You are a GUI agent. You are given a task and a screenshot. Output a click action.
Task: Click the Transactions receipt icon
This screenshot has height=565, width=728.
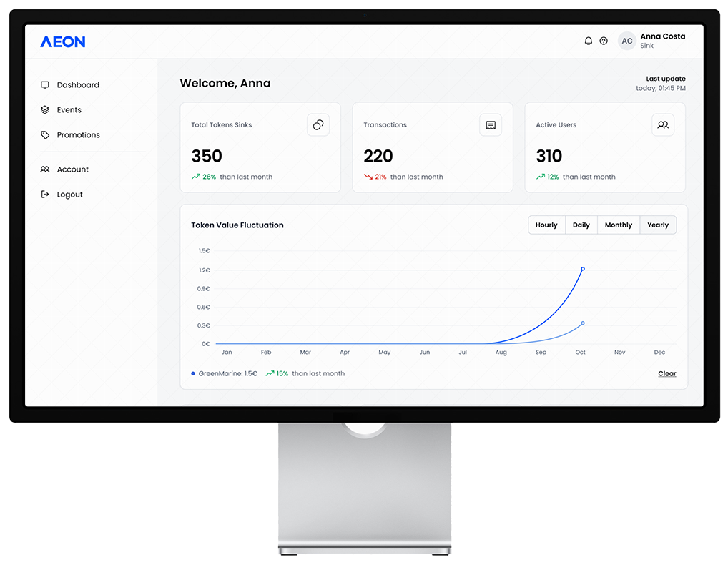(x=491, y=124)
